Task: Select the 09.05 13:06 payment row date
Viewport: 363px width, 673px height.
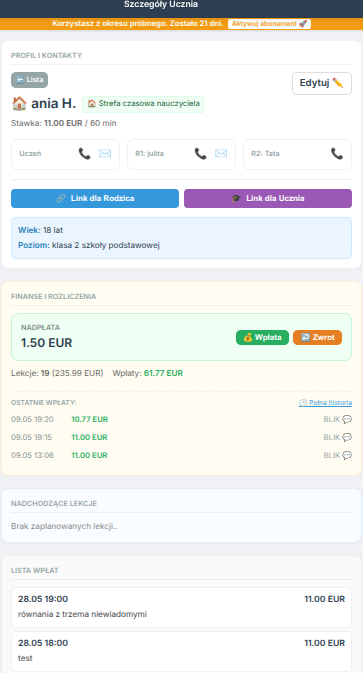Action: click(32, 455)
